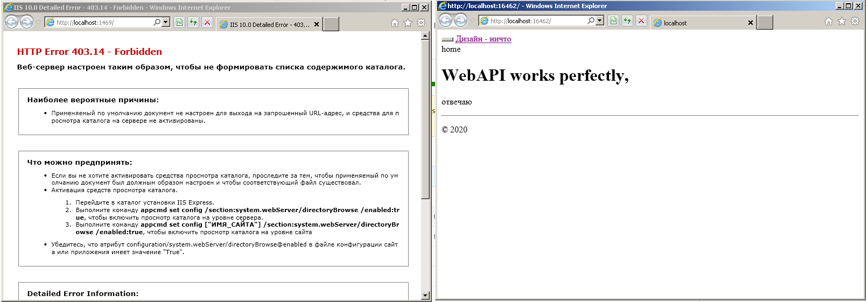Click the IIS error page scrollbar thumb
Image resolution: width=868 pixels, height=302 pixels.
(x=425, y=120)
